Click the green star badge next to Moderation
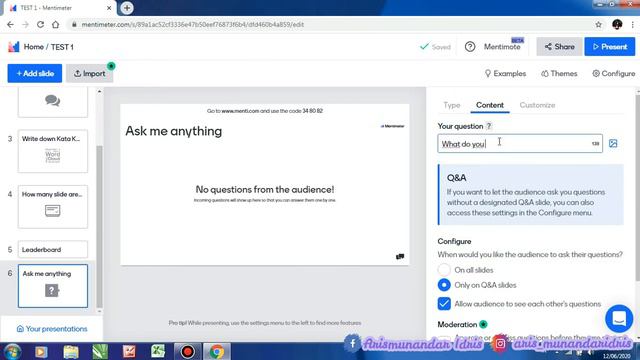This screenshot has width=640, height=360. coord(483,324)
